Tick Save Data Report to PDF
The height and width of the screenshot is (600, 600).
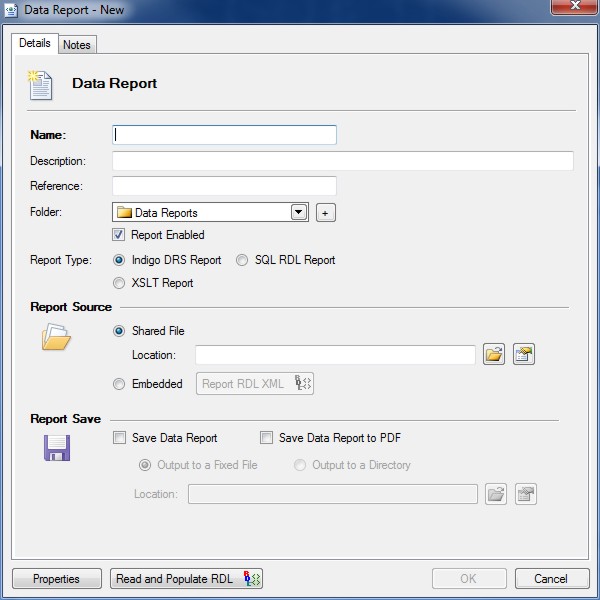point(266,438)
